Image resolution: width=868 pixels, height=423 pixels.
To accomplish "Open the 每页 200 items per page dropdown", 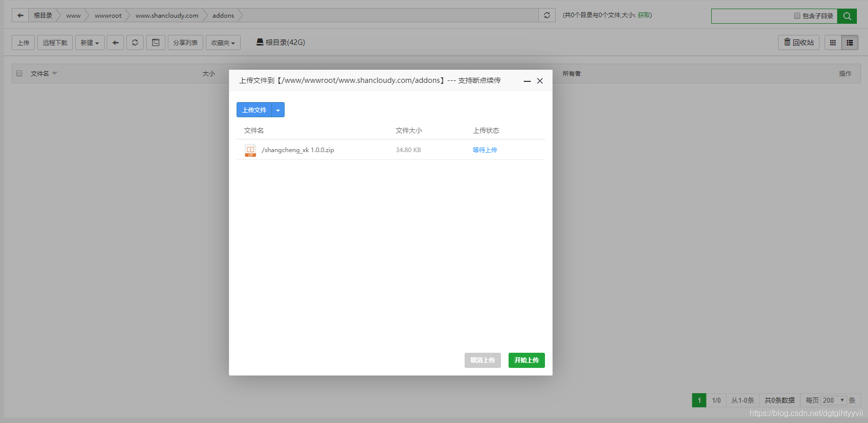I will 833,400.
